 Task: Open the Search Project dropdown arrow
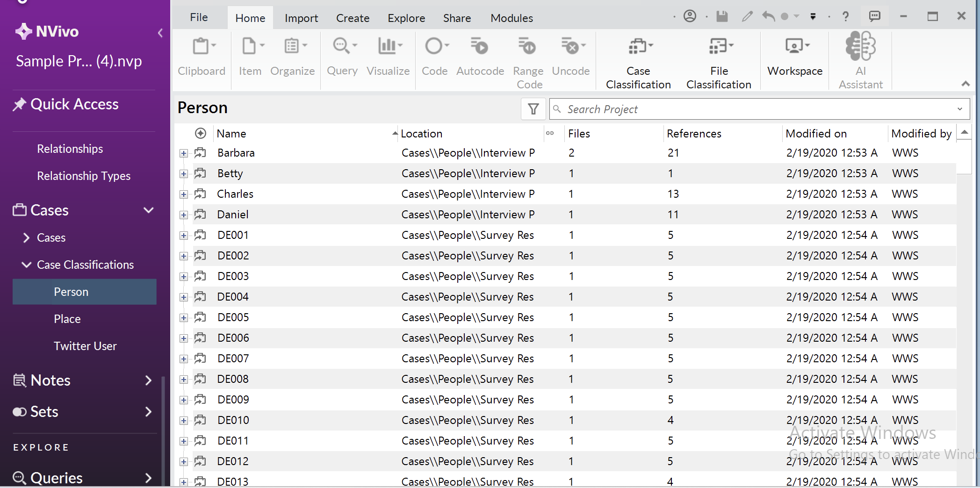pos(960,109)
